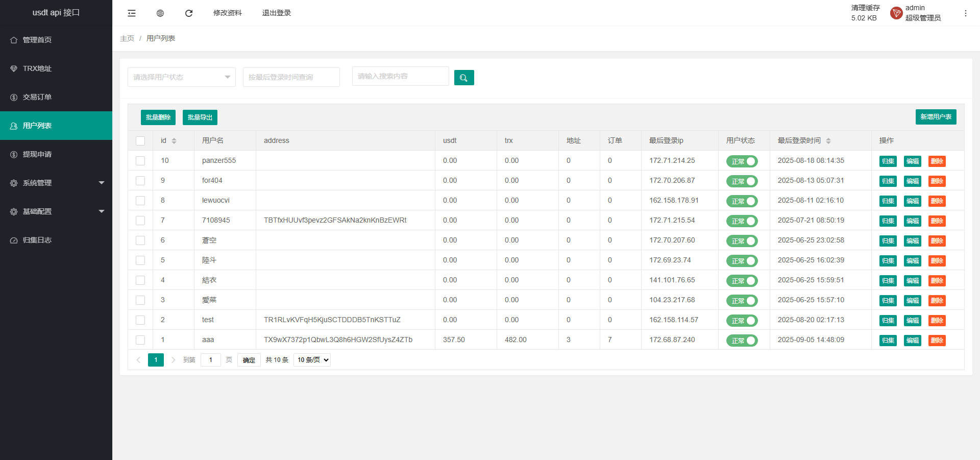Click the 新增用户表 button
The image size is (980, 460).
coord(936,117)
